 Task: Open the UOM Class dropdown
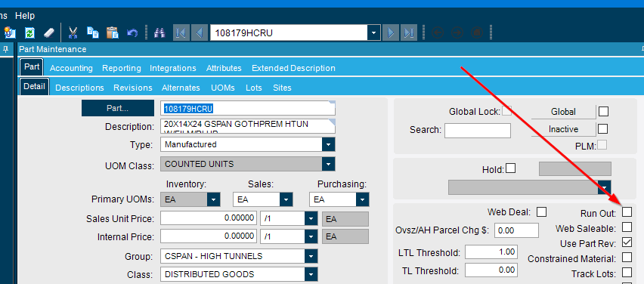point(329,164)
